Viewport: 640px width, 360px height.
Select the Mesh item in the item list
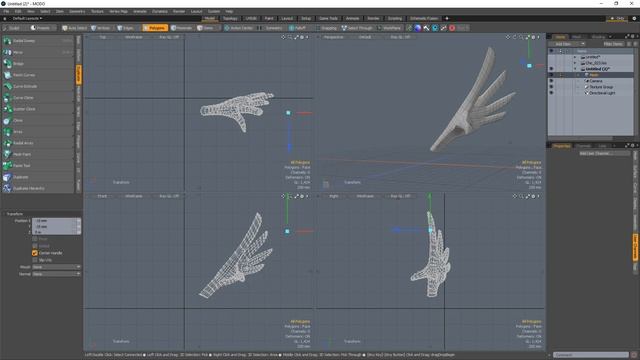(594, 75)
